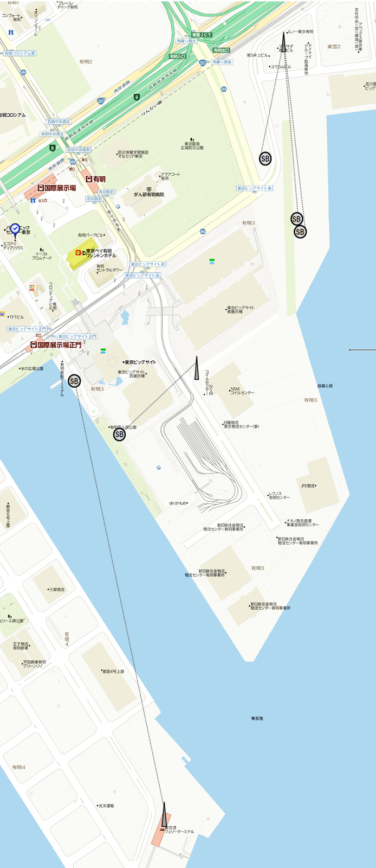This screenshot has width=376, height=868.
Task: Click the 国際展示場正門 station icon
Action: (34, 344)
